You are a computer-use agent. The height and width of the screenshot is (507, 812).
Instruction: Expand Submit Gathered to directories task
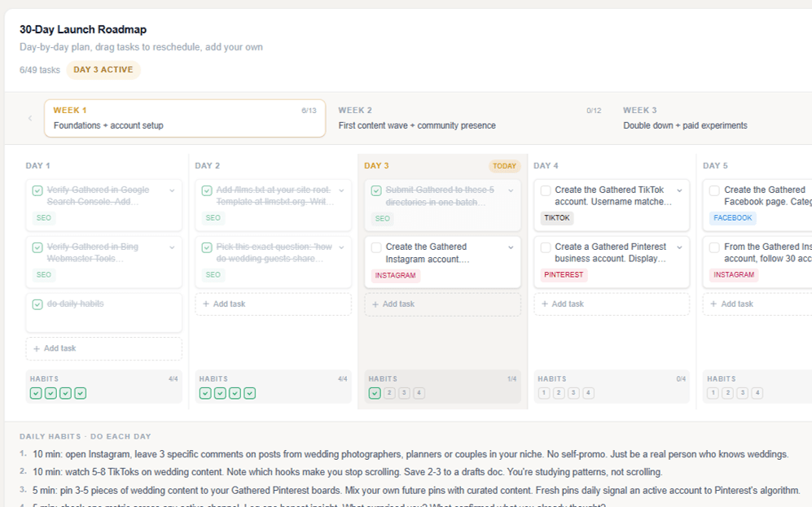tap(511, 190)
